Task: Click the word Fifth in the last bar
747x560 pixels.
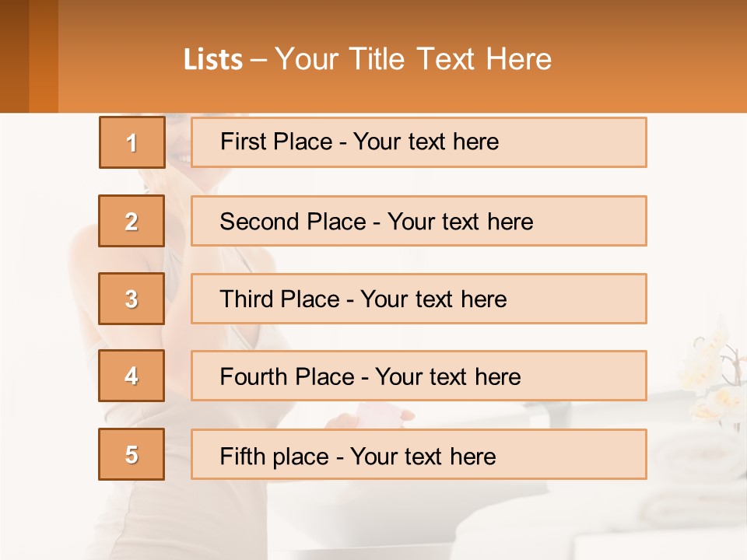Action: [242, 456]
